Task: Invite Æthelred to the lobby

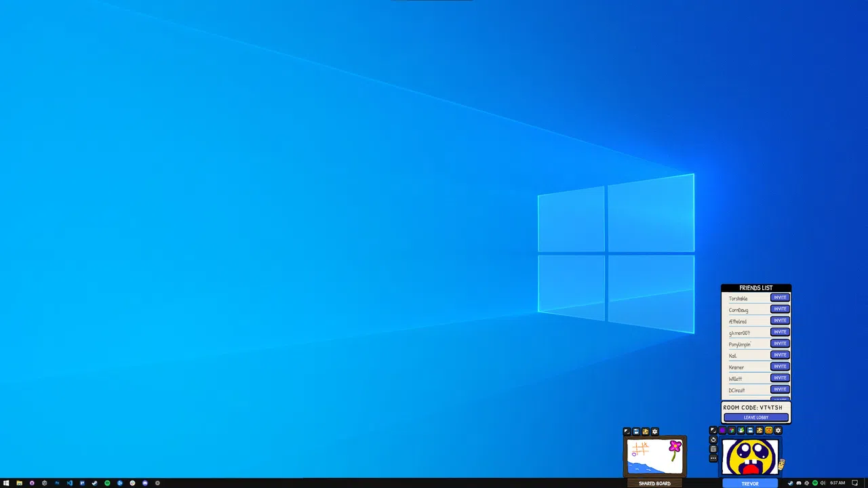Action: pyautogui.click(x=780, y=321)
